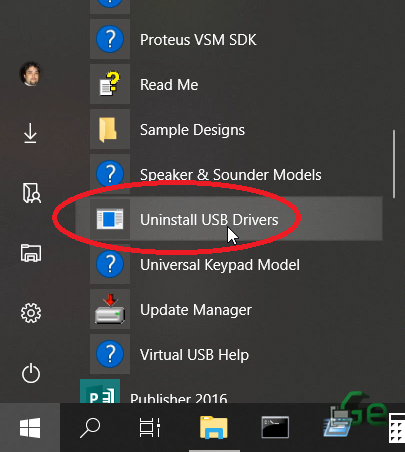
Task: Open the File Explorer sidebar shortcut
Action: (31, 253)
